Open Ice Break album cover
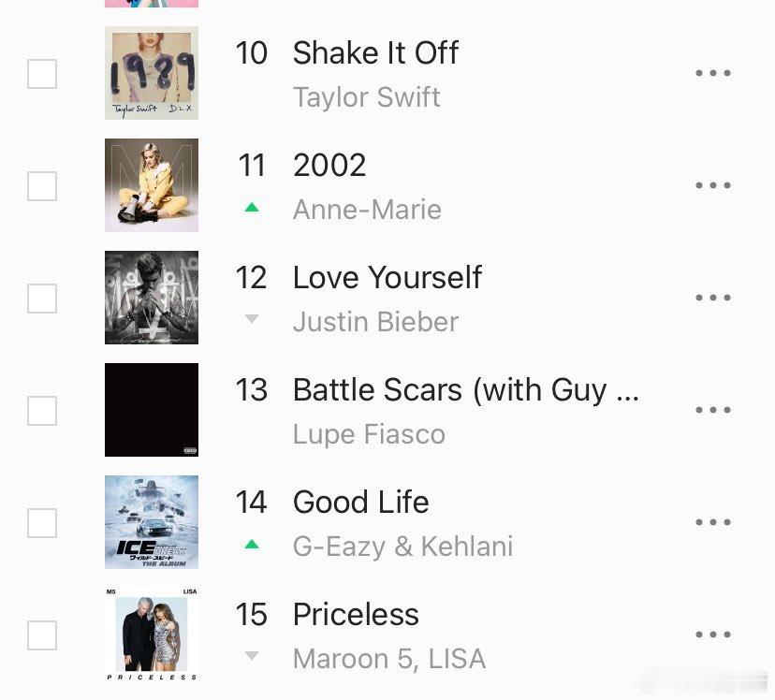This screenshot has height=700, width=775. coord(152,522)
